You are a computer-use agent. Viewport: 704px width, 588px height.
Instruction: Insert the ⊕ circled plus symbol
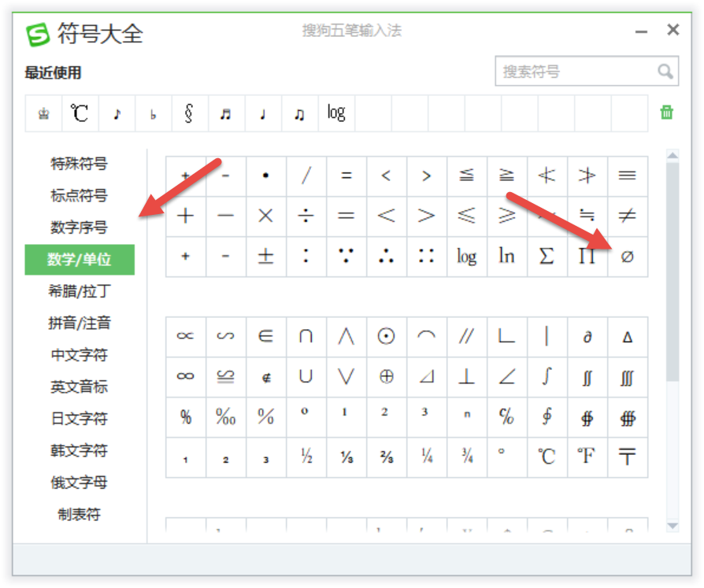click(x=386, y=376)
